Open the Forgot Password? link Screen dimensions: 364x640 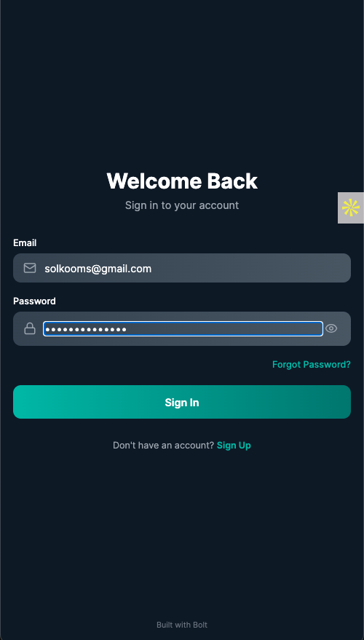[x=312, y=365]
